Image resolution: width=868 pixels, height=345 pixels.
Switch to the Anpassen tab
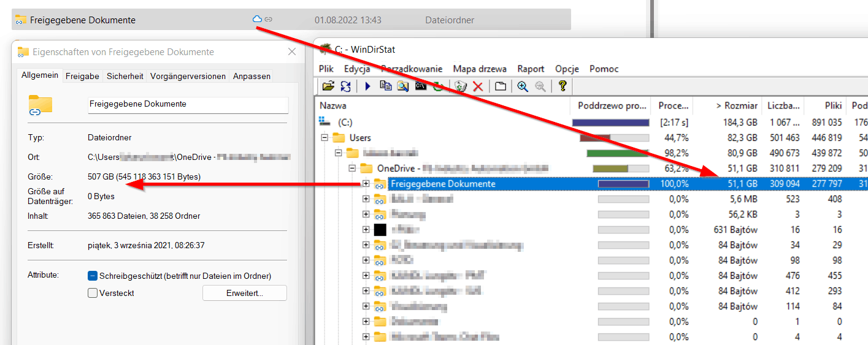click(x=252, y=76)
